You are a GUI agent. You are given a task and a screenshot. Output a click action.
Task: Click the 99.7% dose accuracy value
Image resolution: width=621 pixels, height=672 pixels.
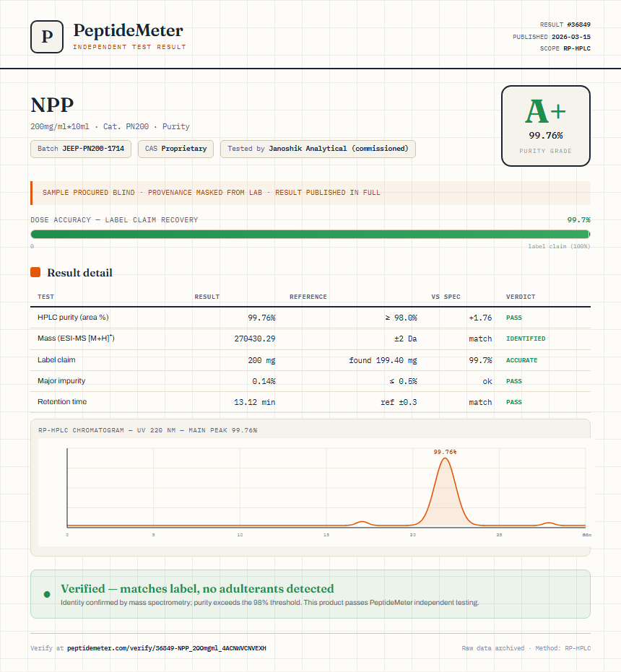coord(579,220)
